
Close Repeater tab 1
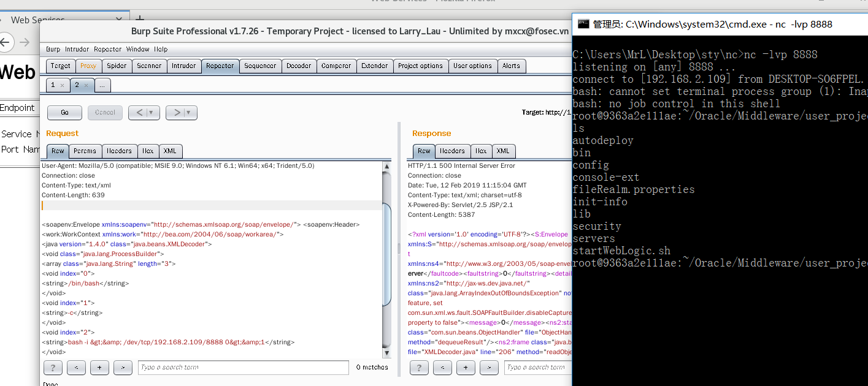(62, 85)
